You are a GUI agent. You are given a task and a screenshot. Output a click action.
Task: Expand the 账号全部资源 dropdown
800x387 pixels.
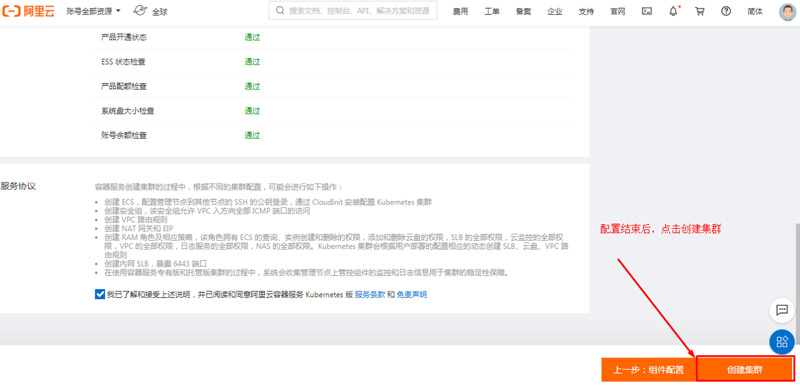click(x=93, y=11)
